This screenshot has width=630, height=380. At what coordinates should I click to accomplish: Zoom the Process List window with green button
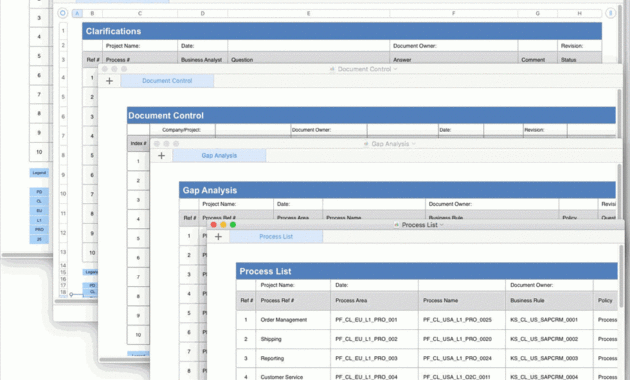233,225
